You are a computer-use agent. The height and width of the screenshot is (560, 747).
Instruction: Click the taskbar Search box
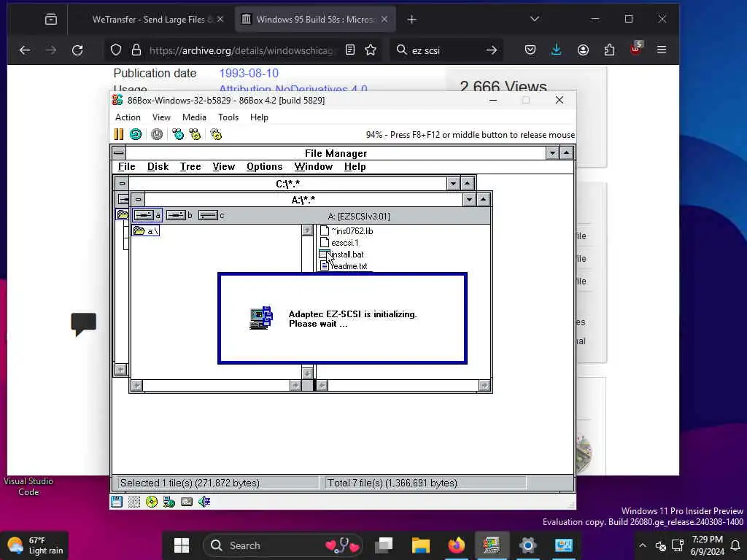(283, 545)
